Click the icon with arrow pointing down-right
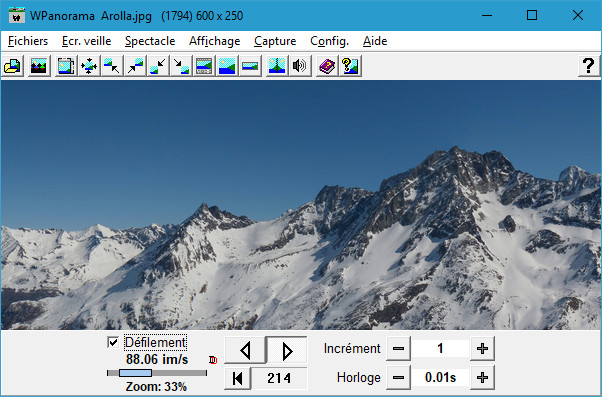Screen dimensions: 602x397 coord(181,66)
